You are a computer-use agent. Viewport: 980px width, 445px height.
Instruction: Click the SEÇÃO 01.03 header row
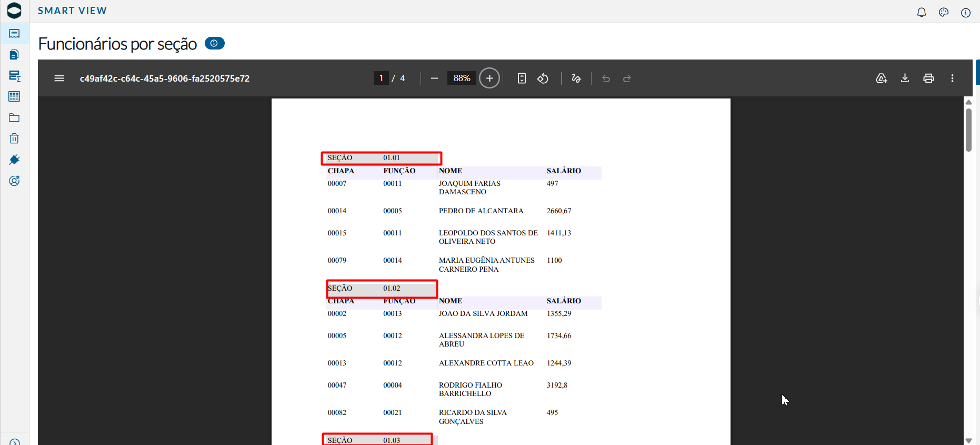pyautogui.click(x=377, y=440)
